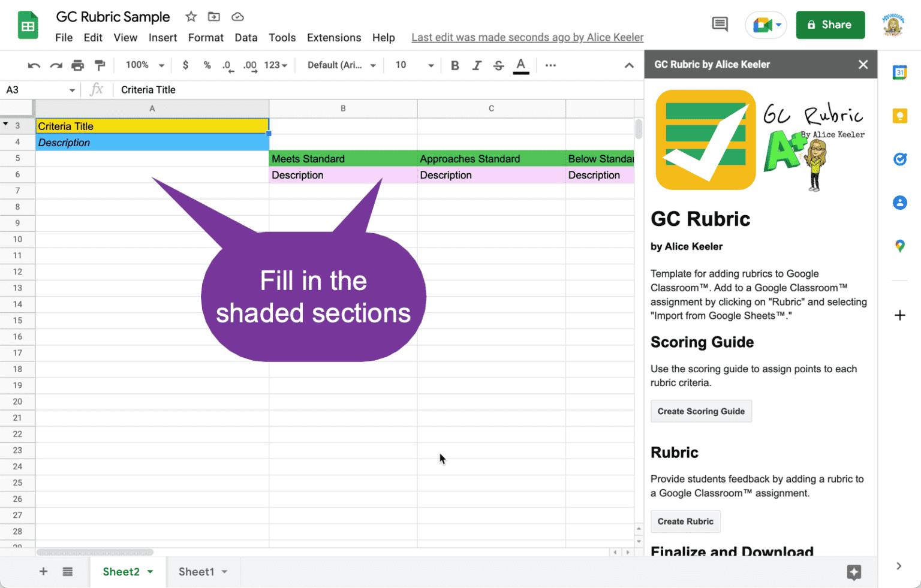
Task: Open the zoom level dropdown
Action: click(x=143, y=65)
